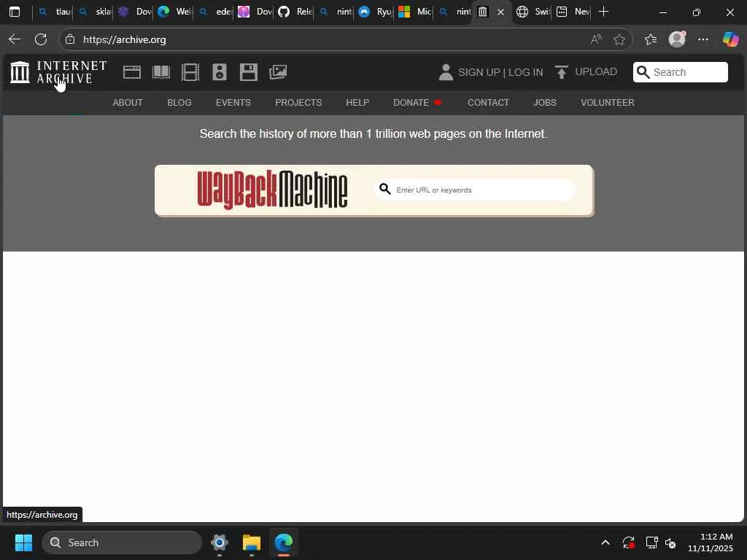Open the Web collection icon
747x560 pixels.
click(x=132, y=72)
